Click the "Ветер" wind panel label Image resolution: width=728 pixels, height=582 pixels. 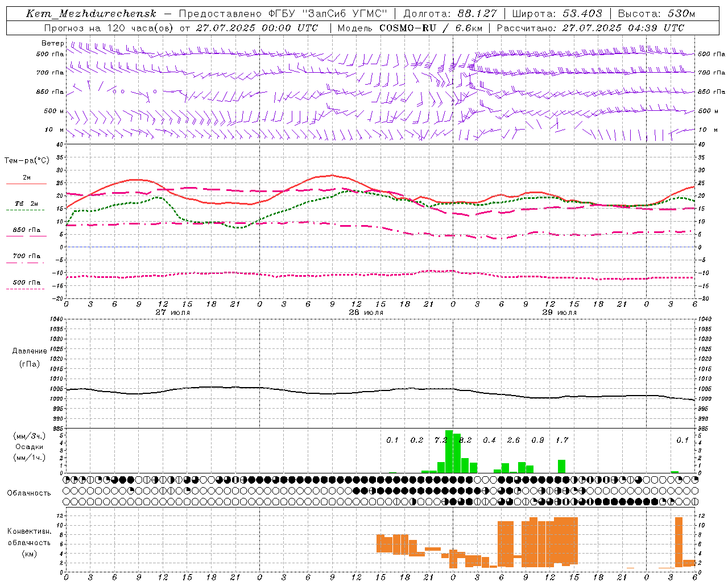(53, 43)
